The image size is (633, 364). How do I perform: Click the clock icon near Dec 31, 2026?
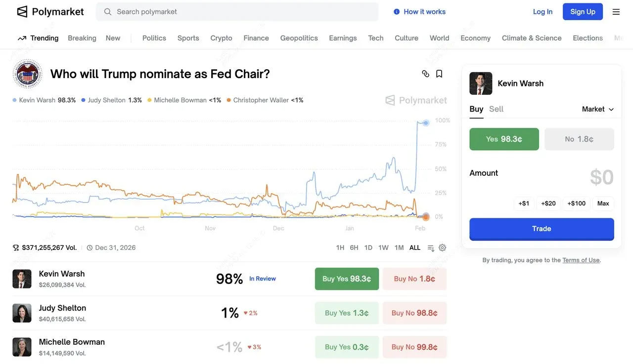pyautogui.click(x=90, y=247)
